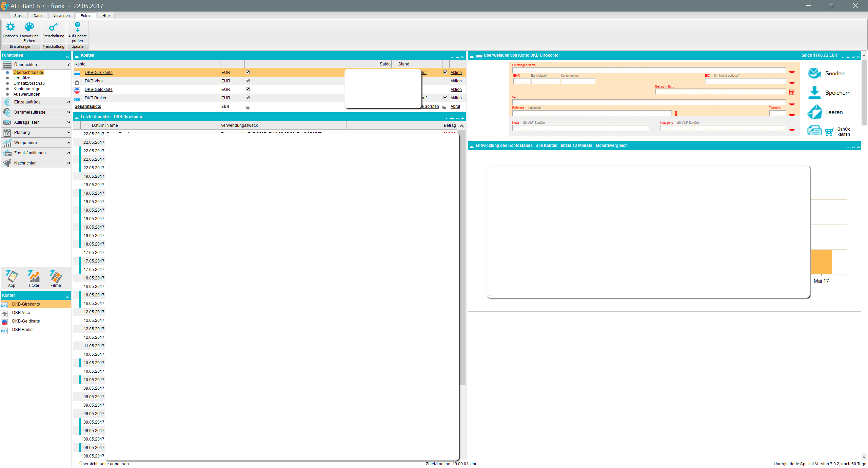Click Leeren to clear the form

click(x=814, y=112)
